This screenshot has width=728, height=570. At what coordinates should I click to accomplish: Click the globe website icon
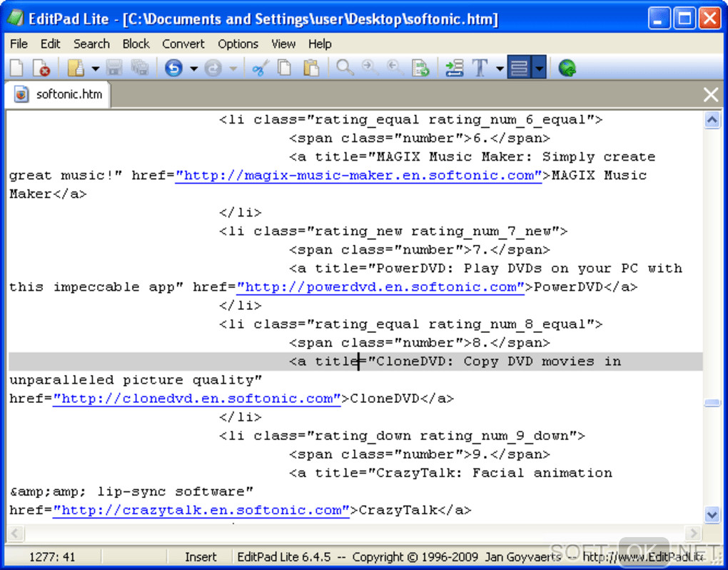point(567,68)
